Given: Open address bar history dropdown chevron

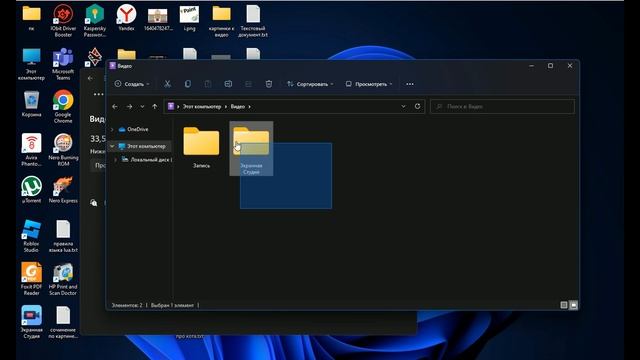Looking at the screenshot, I should click(x=403, y=106).
